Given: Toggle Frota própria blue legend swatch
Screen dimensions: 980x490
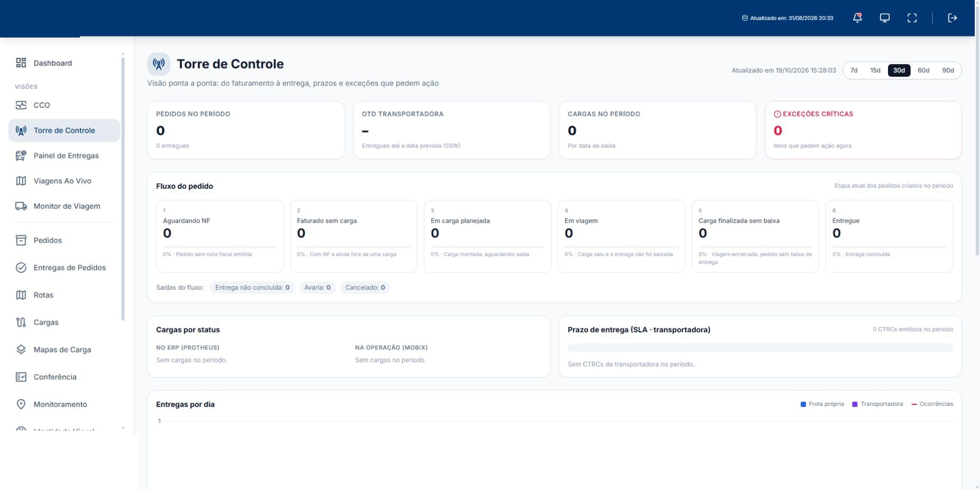Looking at the screenshot, I should click(x=803, y=404).
